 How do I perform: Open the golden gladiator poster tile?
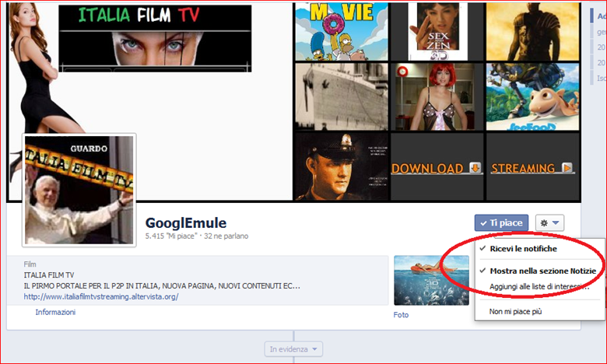pos(532,31)
